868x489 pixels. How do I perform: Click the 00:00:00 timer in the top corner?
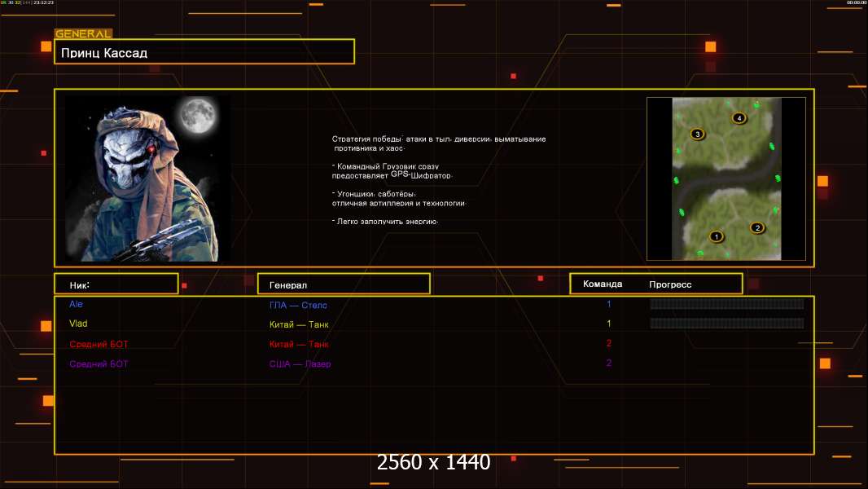[x=856, y=2]
